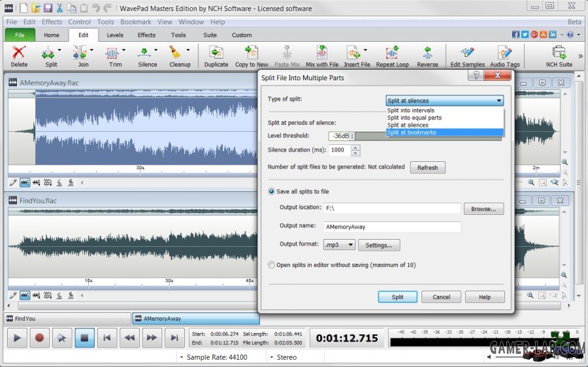This screenshot has width=588, height=367.
Task: Expand the Split tool dropdown arrow
Action: pos(59,50)
